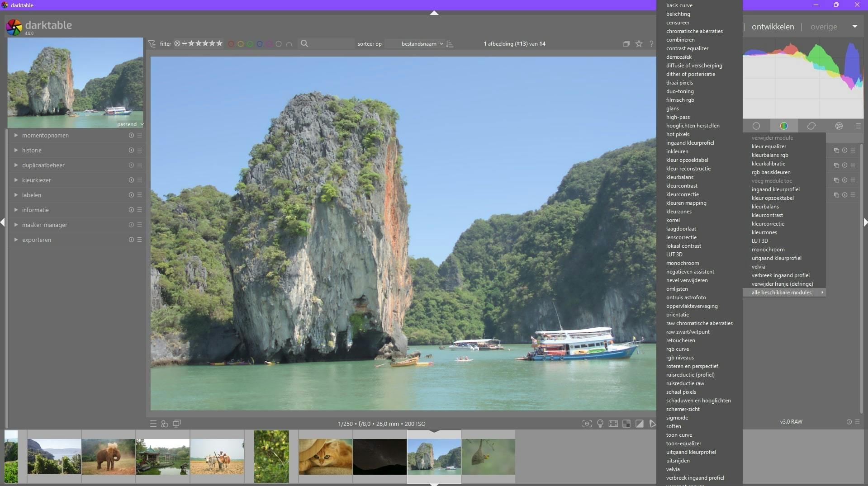Toggle raw overexposed indicator icon
The image size is (868, 486).
click(626, 424)
